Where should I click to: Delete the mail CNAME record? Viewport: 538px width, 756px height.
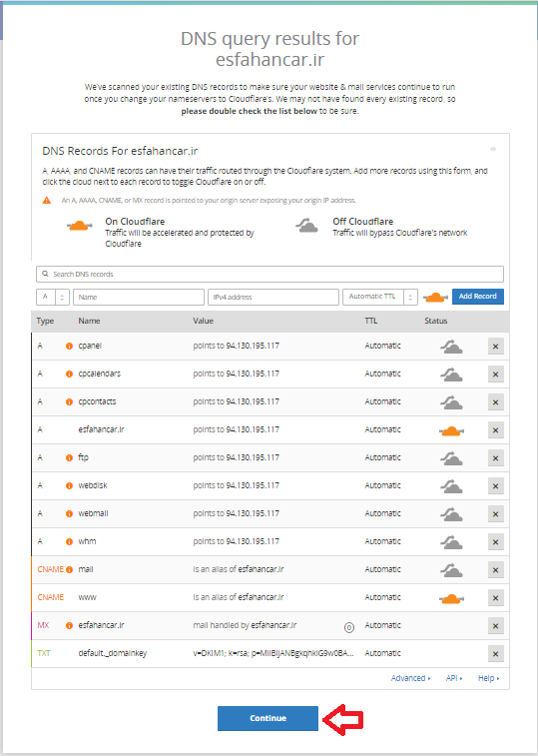(495, 570)
